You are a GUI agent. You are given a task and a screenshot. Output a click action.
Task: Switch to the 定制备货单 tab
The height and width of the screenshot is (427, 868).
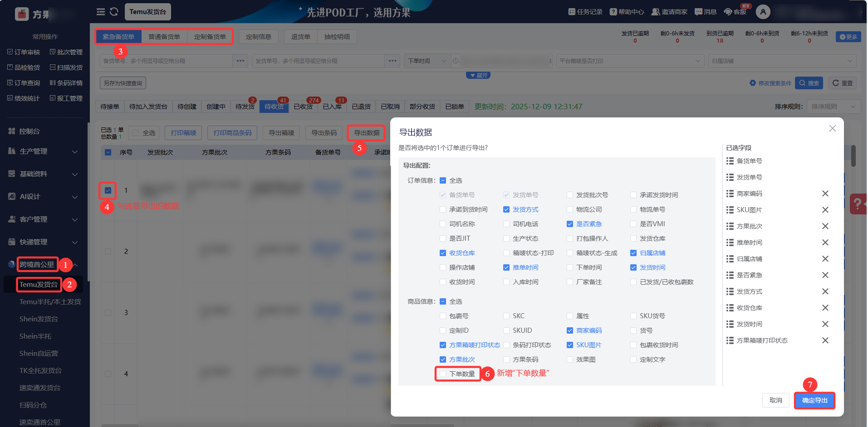point(210,37)
